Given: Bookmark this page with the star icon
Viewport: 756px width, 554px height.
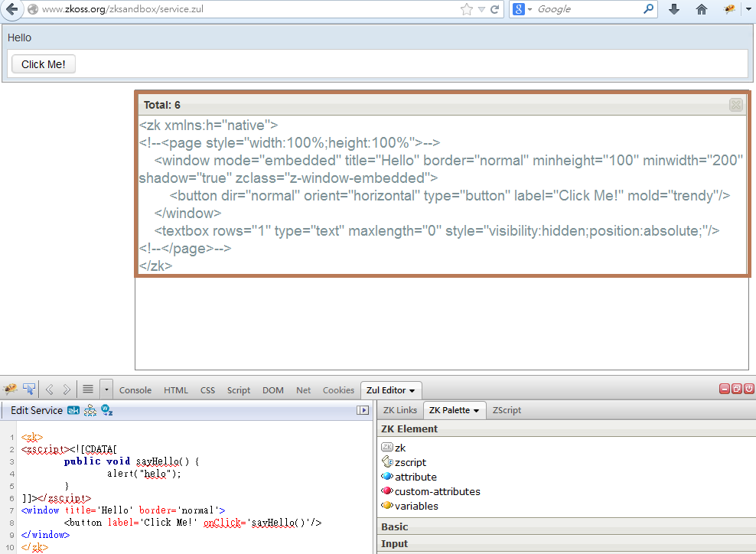Looking at the screenshot, I should (x=467, y=9).
